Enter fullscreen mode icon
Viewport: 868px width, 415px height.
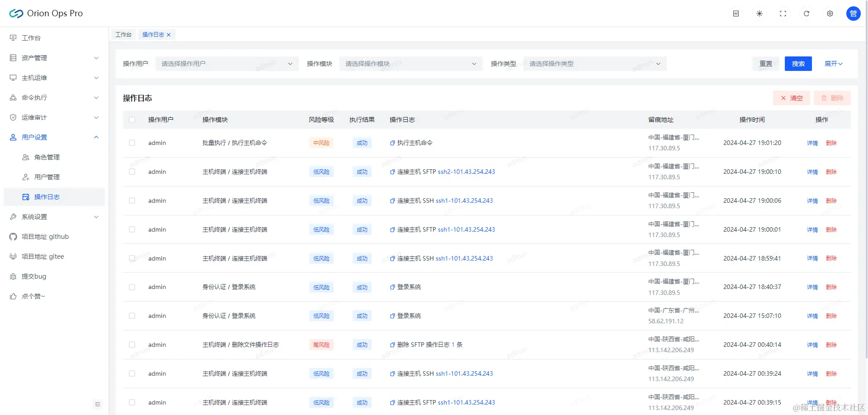click(783, 14)
